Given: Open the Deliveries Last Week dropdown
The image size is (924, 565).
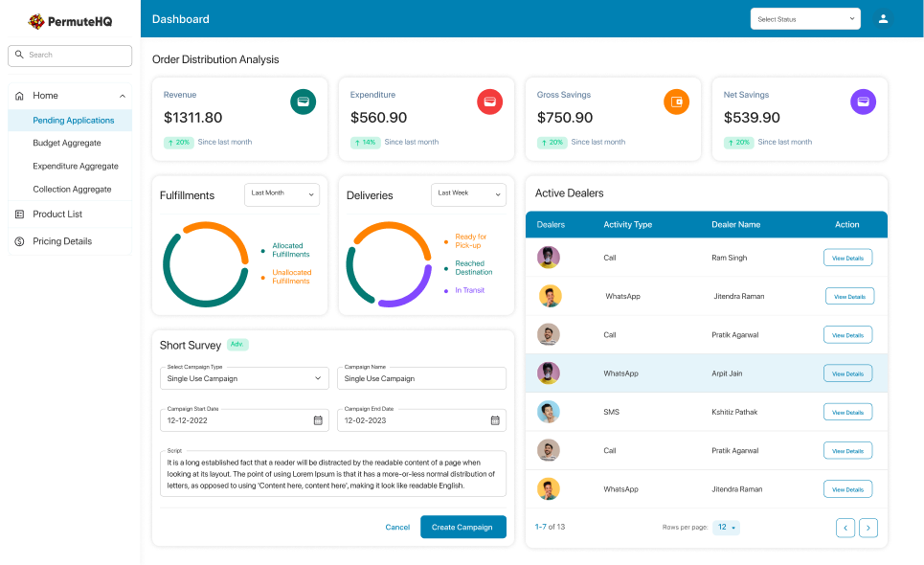Looking at the screenshot, I should (468, 194).
